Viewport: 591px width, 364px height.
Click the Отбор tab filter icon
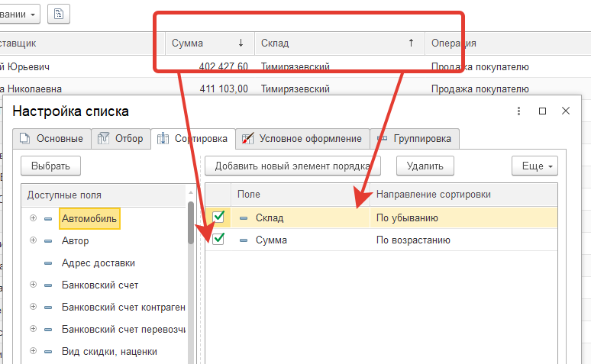[x=103, y=139]
